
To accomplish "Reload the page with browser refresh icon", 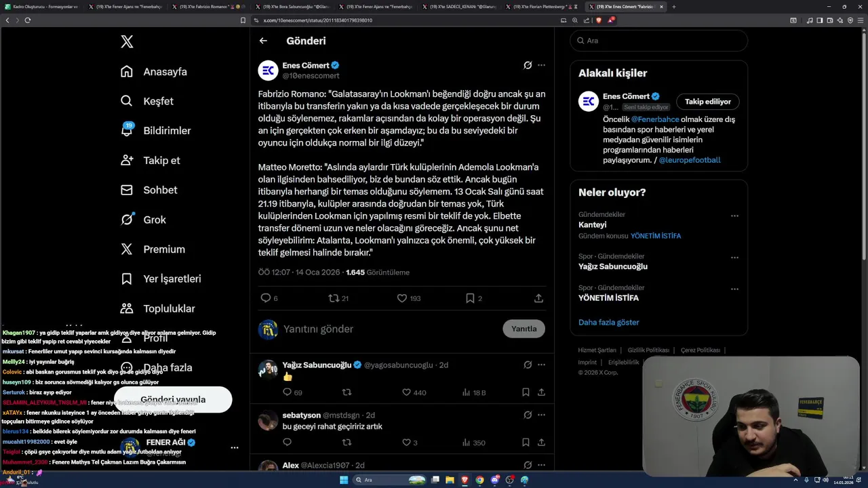I will point(27,20).
